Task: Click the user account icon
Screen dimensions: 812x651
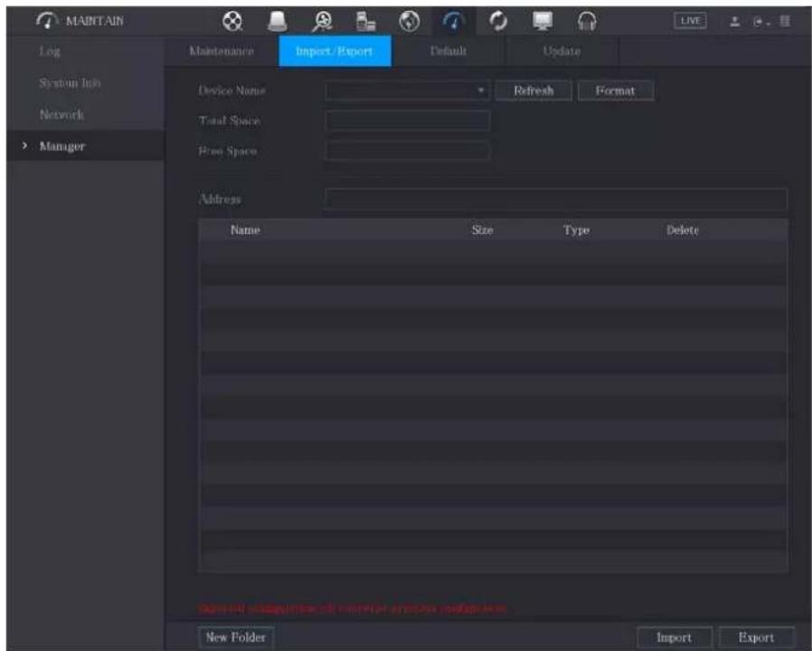Action: point(735,21)
